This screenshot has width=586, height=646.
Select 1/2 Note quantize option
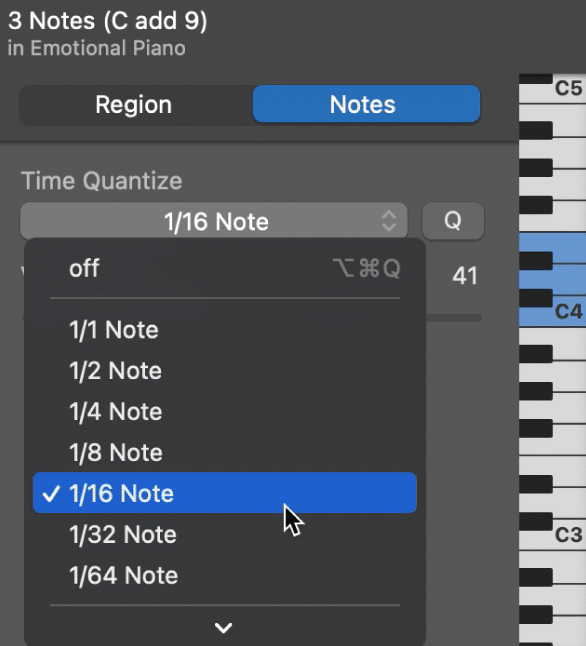point(225,370)
